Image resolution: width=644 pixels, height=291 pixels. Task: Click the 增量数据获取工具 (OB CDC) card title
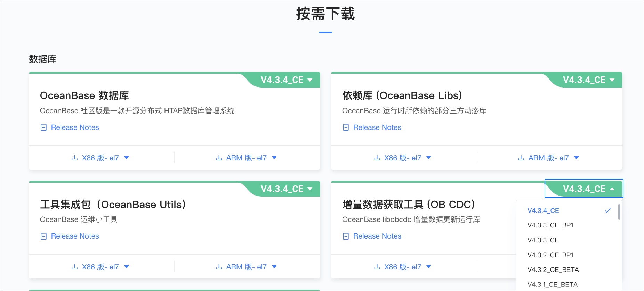coord(409,205)
